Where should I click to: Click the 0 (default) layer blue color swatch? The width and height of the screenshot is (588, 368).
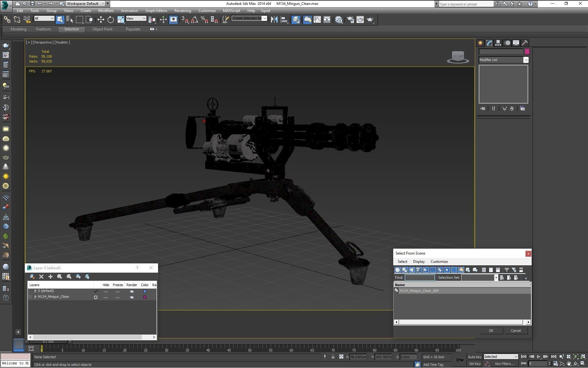(x=145, y=291)
